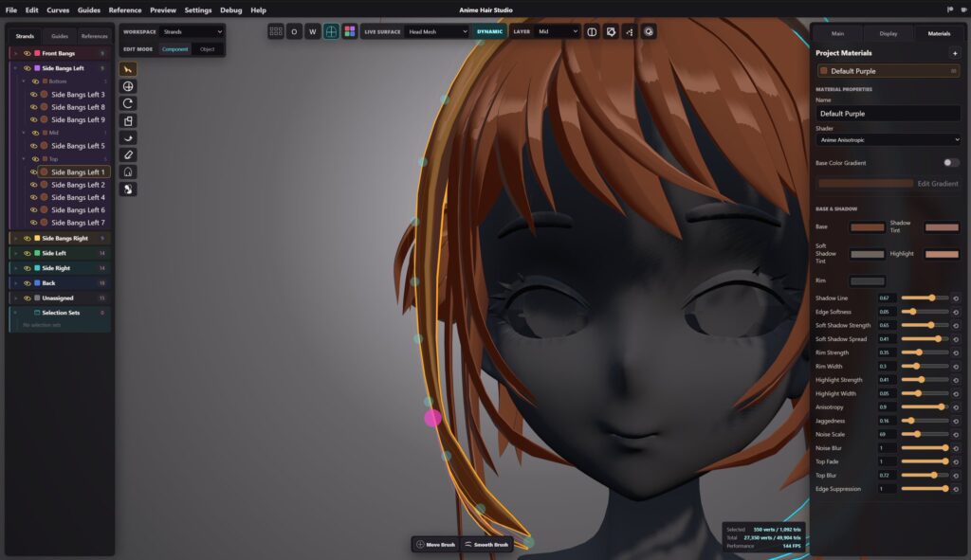Select the Side Bangs Left 2 strand
971x560 pixels.
pyautogui.click(x=78, y=185)
